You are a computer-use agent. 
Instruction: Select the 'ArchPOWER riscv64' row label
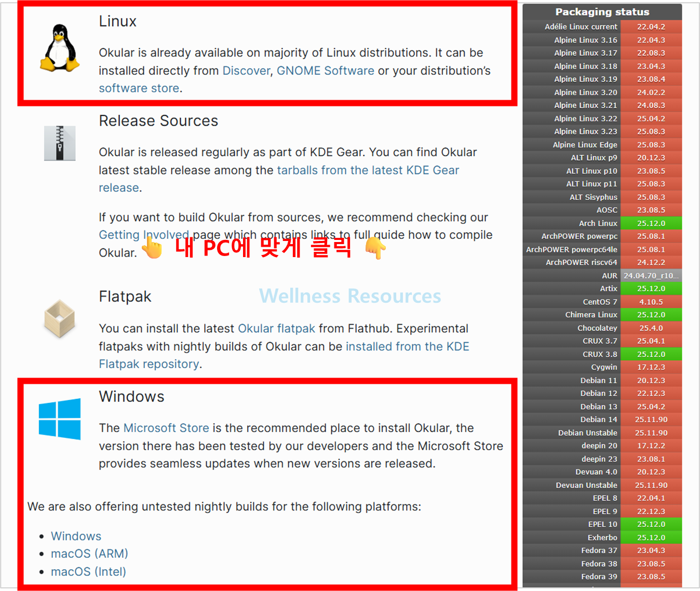582,263
